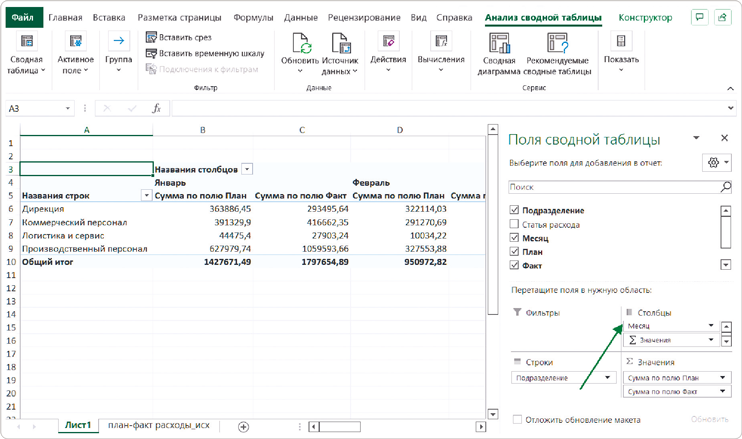The image size is (742, 439).
Task: Expand Сумма по полю План dropdown
Action: tap(722, 378)
